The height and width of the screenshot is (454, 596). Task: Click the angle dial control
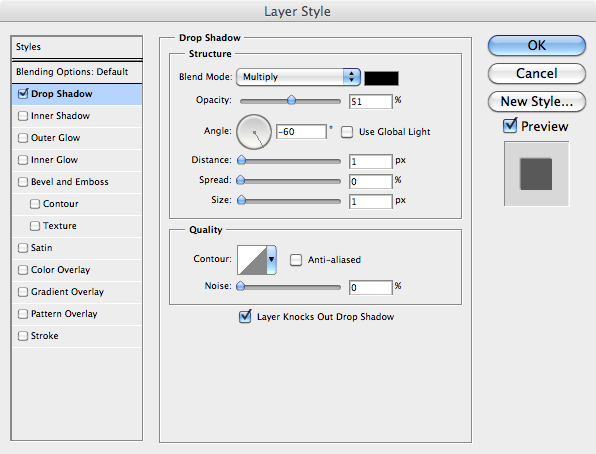point(254,132)
